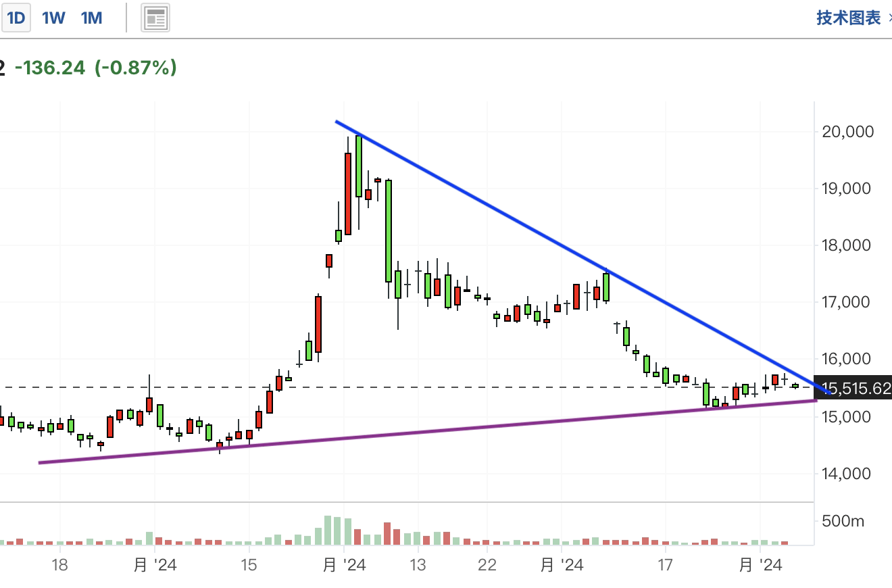Viewport: 892px width, 588px height.
Task: Click the tallest green volume bar
Action: click(x=328, y=531)
